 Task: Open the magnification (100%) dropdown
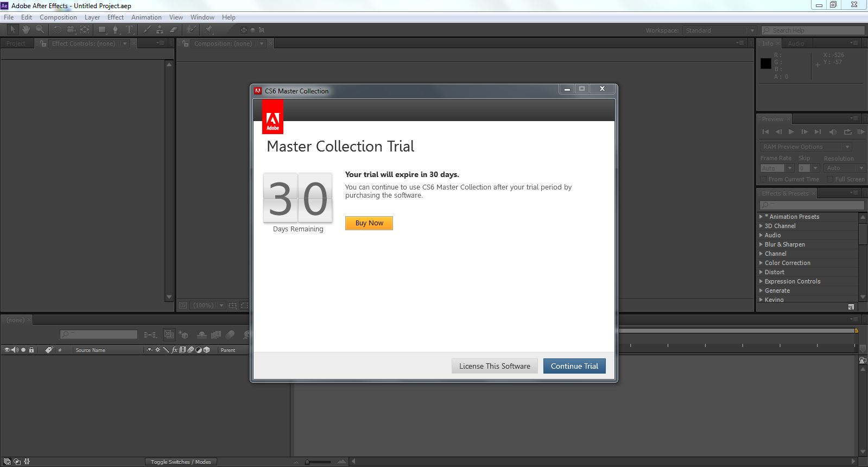[x=208, y=306]
